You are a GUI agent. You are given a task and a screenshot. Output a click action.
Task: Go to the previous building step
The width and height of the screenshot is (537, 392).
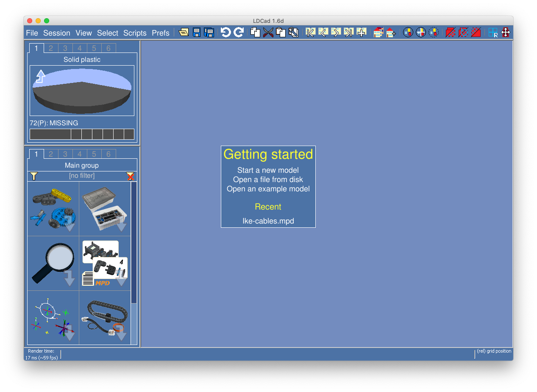point(323,32)
